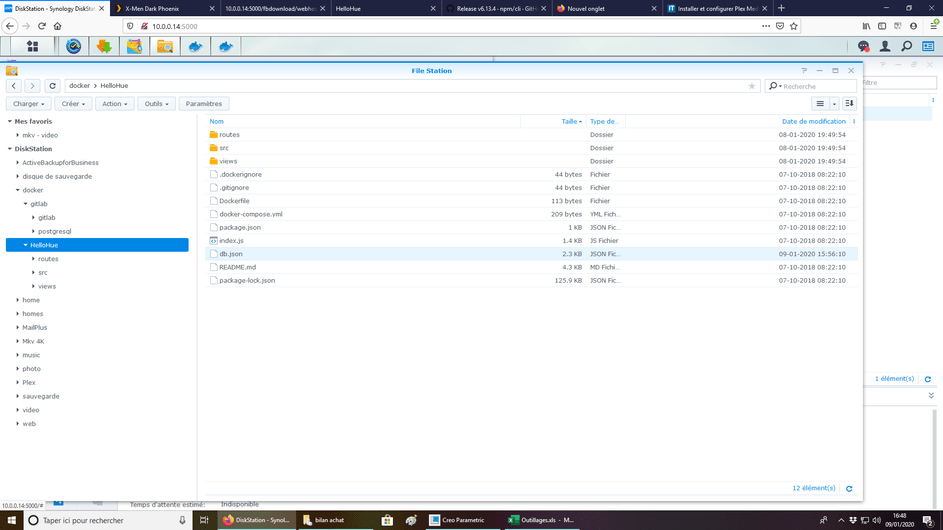Select the docker-compose.yml file
943x530 pixels.
[532, 214]
